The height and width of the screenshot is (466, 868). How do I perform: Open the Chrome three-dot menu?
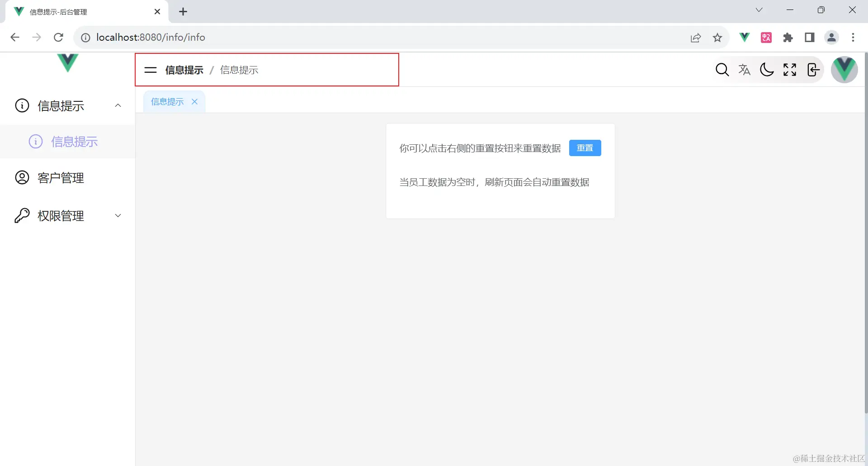[x=853, y=38]
